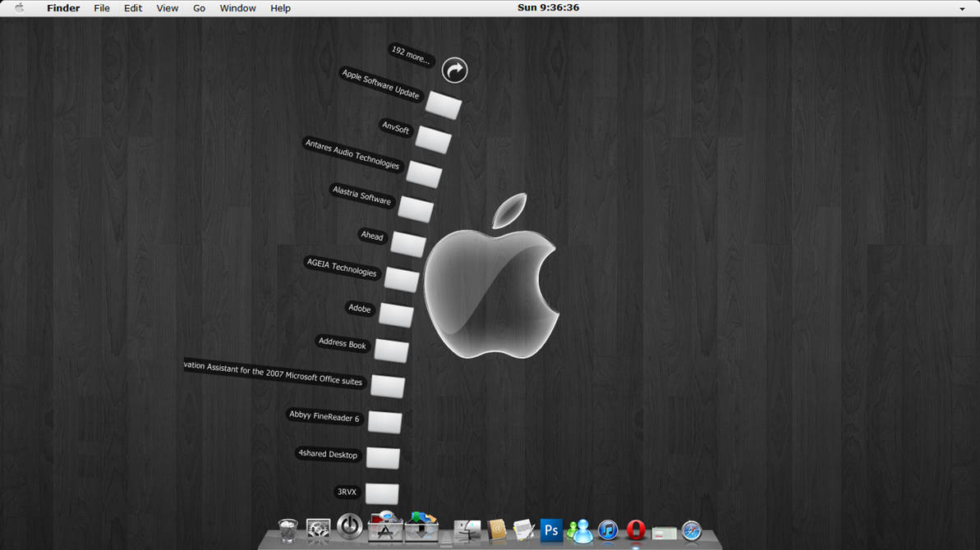This screenshot has height=550, width=980.
Task: Open the Apple menu
Action: pos(19,7)
